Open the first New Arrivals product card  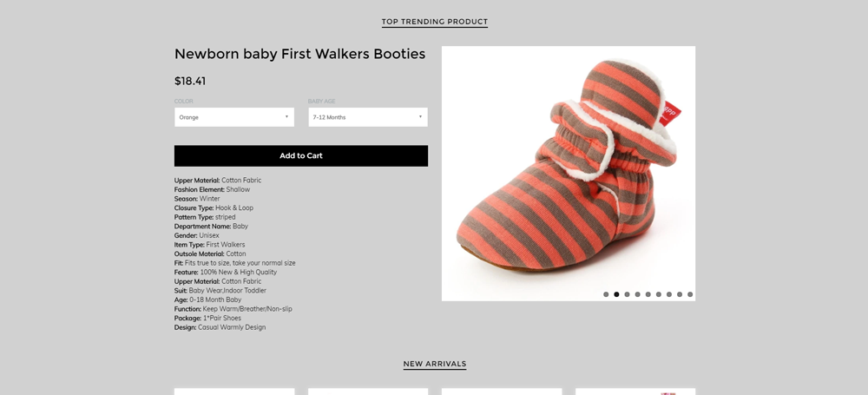(x=234, y=391)
